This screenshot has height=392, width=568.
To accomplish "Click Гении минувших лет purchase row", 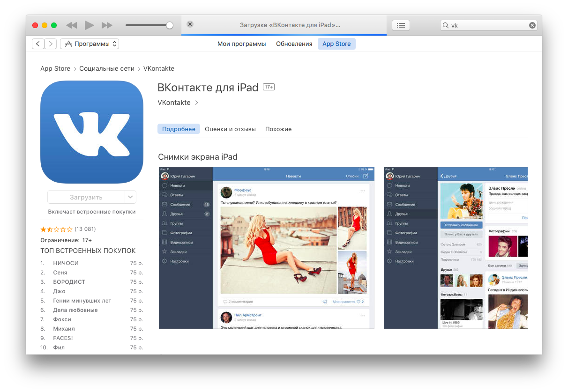I will 92,301.
